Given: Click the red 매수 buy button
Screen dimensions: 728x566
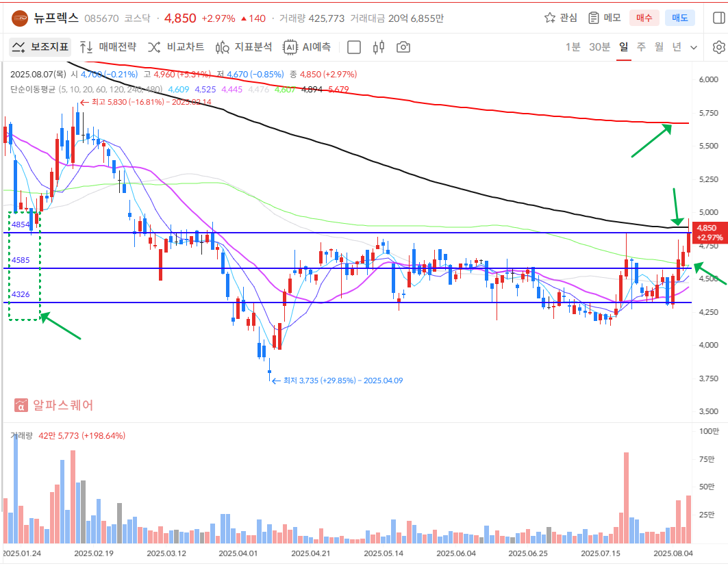Looking at the screenshot, I should (644, 18).
